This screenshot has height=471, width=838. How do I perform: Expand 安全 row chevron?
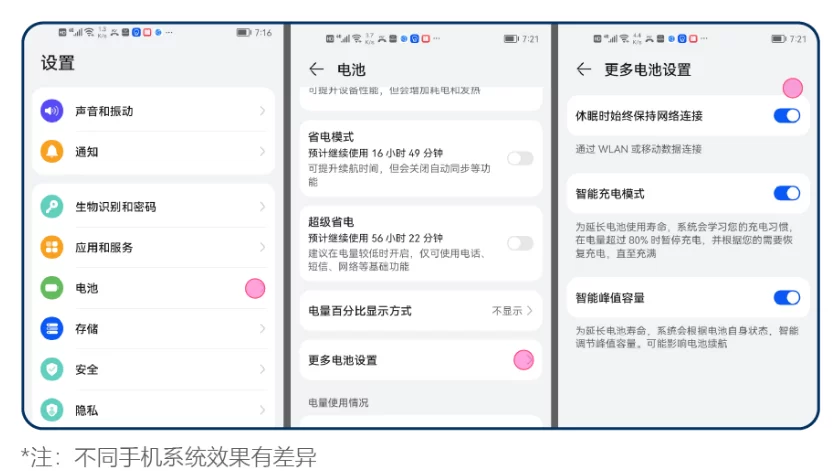pyautogui.click(x=262, y=369)
